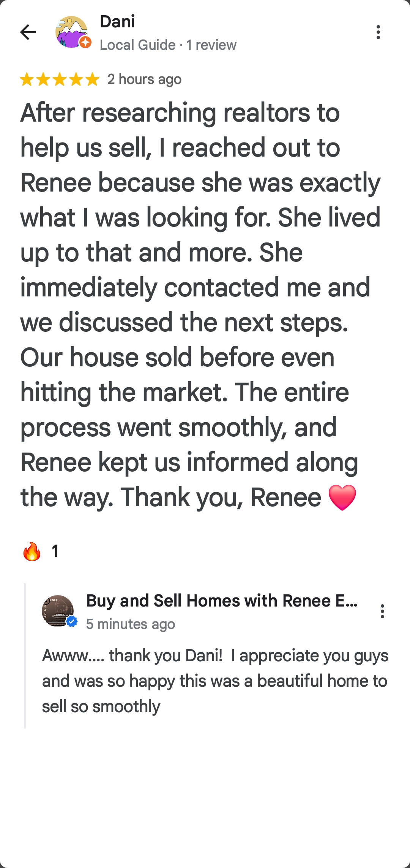Tap the back arrow
Image resolution: width=410 pixels, height=868 pixels.
[28, 32]
